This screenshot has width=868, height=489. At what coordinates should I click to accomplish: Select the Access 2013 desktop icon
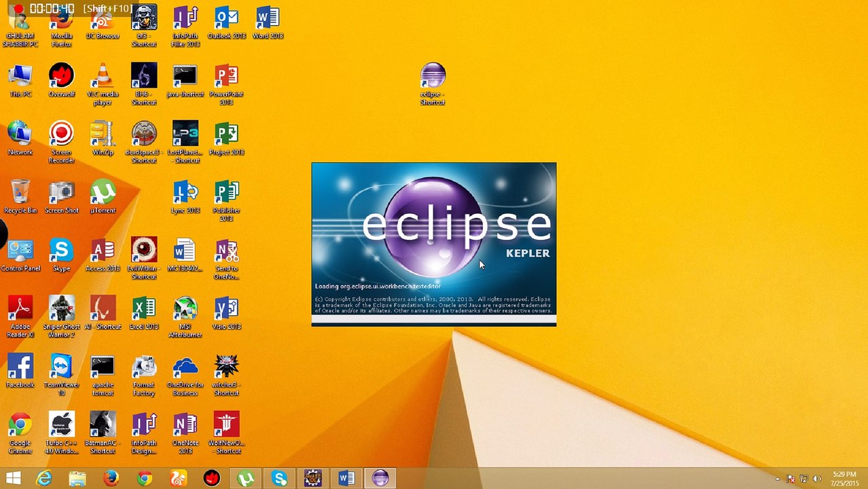point(103,255)
